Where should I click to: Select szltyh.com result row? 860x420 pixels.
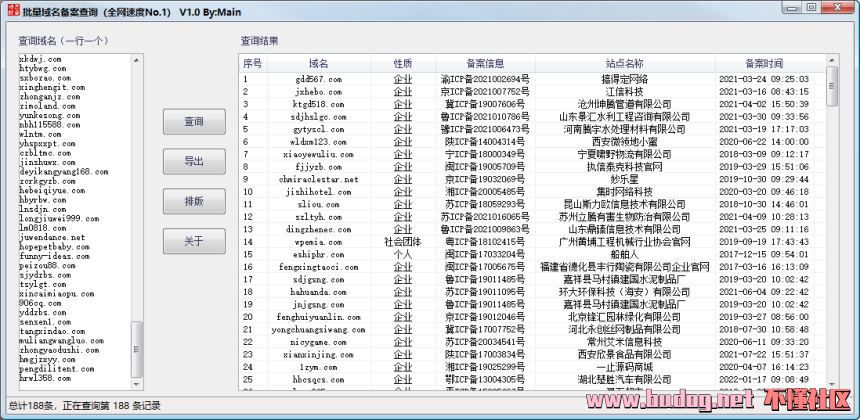[x=531, y=217]
